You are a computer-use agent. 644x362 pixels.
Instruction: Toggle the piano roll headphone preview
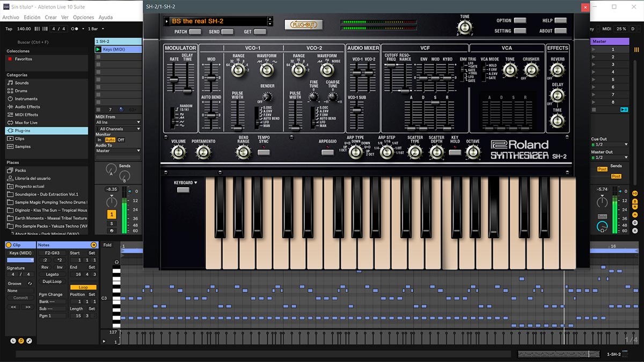coord(116,261)
